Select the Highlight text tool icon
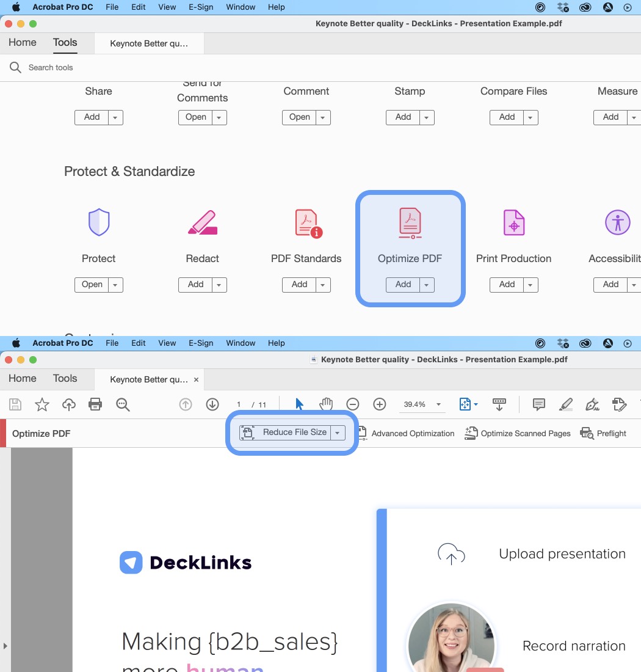 point(565,404)
